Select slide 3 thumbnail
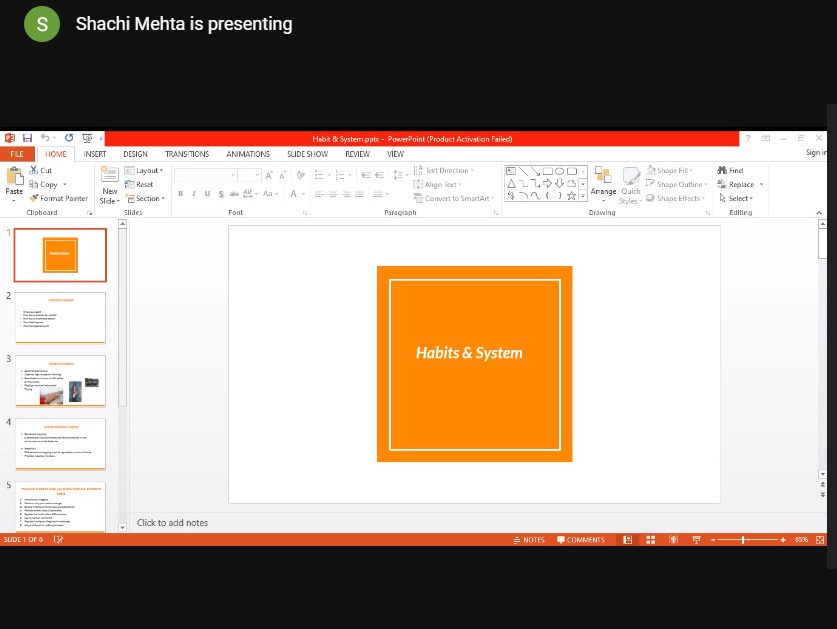The height and width of the screenshot is (629, 837). pos(60,381)
